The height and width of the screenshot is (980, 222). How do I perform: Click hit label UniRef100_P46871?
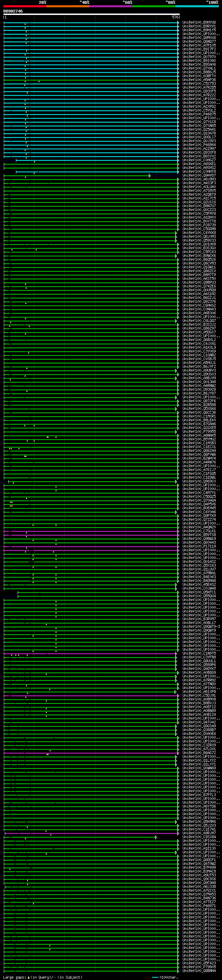click(199, 906)
